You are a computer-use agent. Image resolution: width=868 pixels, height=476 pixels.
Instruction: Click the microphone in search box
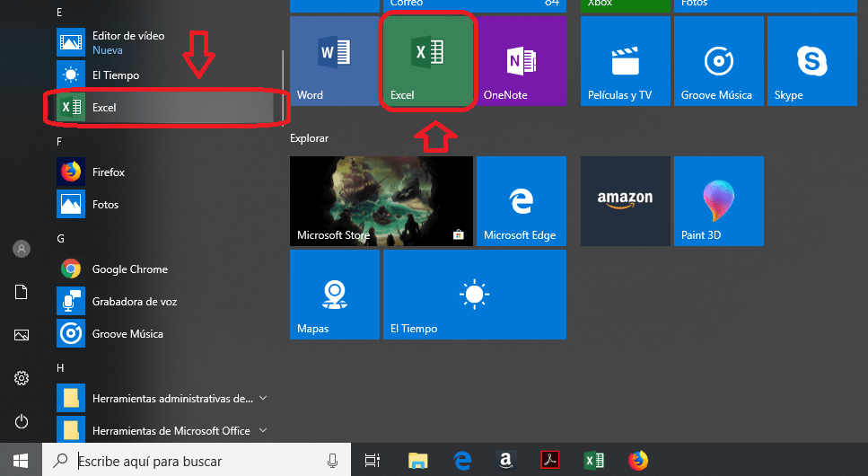tap(332, 461)
